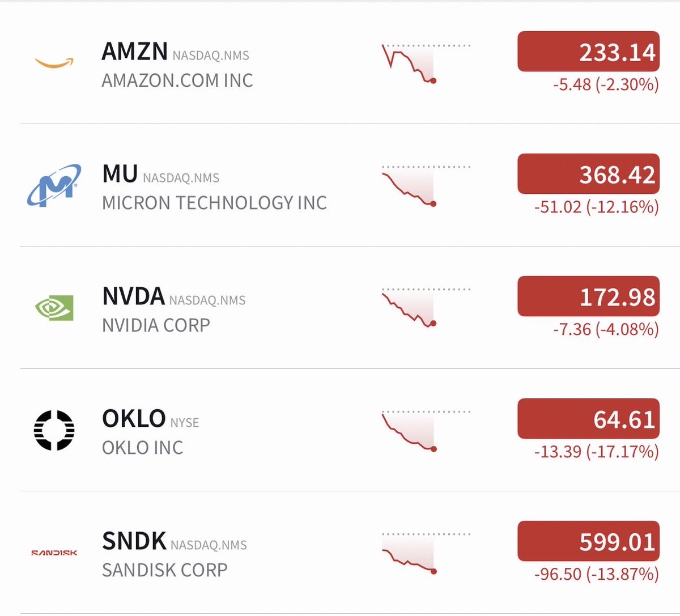Click the Amazon smile logo icon
This screenshot has height=616, width=680.
point(54,62)
